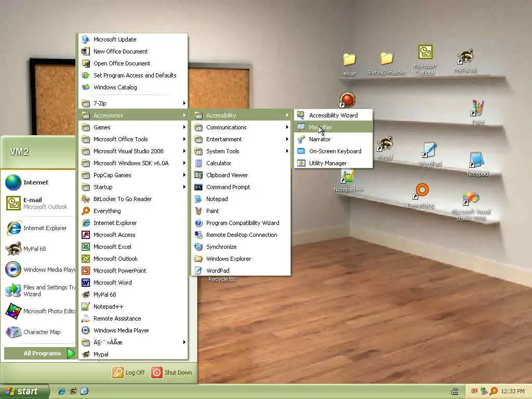This screenshot has width=532, height=399.
Task: Click the Shut Down button
Action: [x=171, y=373]
